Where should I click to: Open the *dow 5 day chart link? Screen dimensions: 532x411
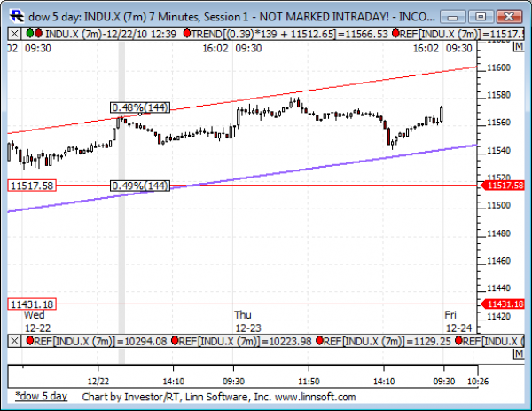click(x=41, y=397)
